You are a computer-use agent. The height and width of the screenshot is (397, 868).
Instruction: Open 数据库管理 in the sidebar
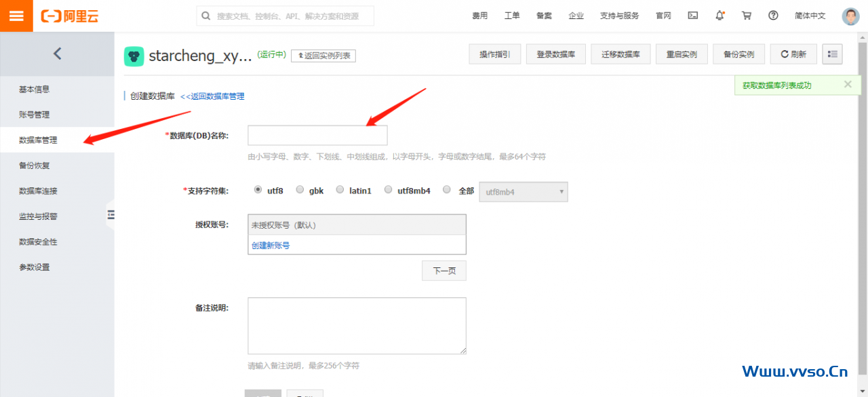(38, 140)
